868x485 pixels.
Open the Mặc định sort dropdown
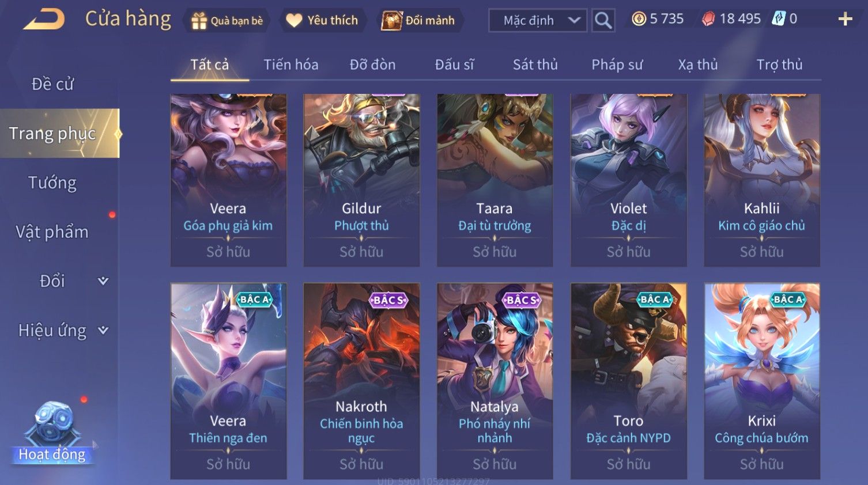(538, 21)
